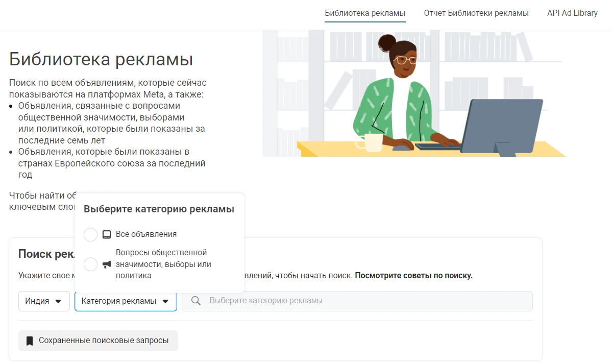Open the Индия country dropdown
Image resolution: width=612 pixels, height=364 pixels.
point(44,301)
